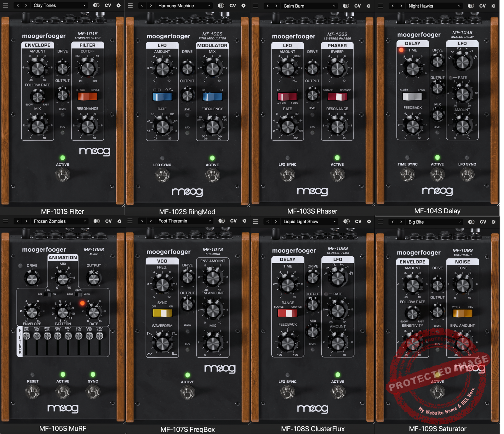Open Frozen Zombies preset dropdown
The height and width of the screenshot is (434, 504).
pyautogui.click(x=60, y=221)
